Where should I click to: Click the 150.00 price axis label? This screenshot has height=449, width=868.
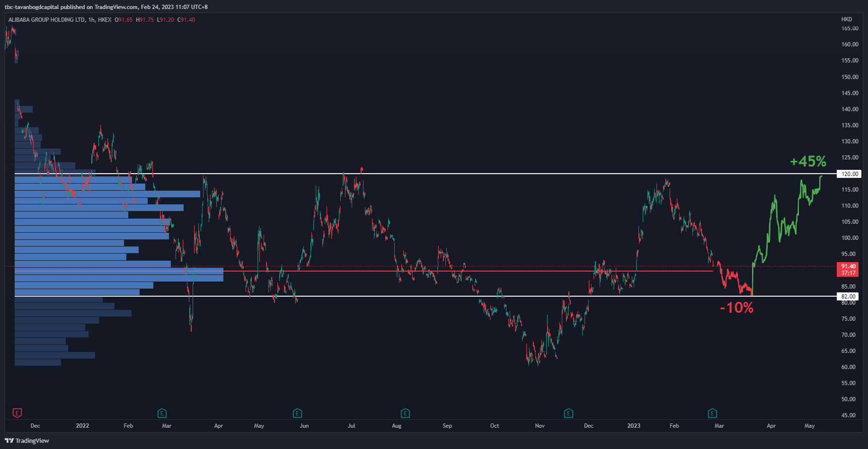pyautogui.click(x=850, y=77)
